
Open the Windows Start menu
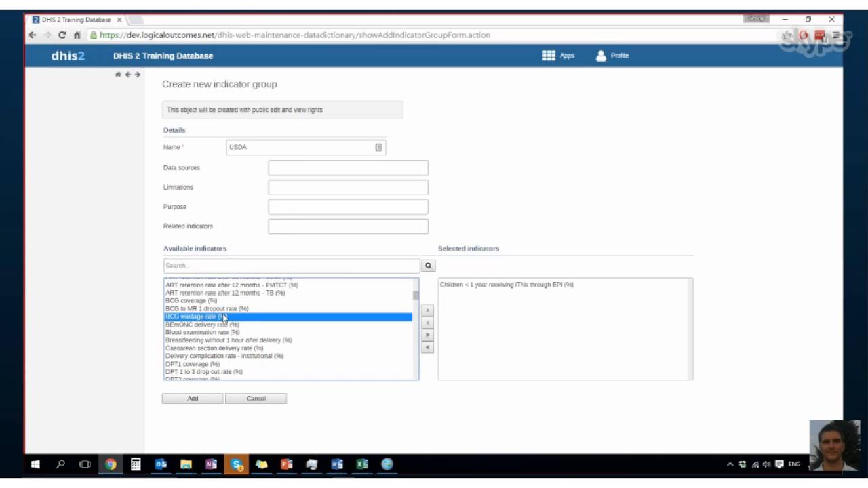(35, 464)
